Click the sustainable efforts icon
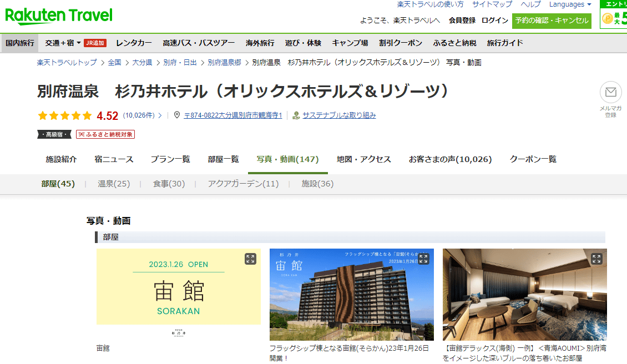The image size is (627, 364). point(296,115)
